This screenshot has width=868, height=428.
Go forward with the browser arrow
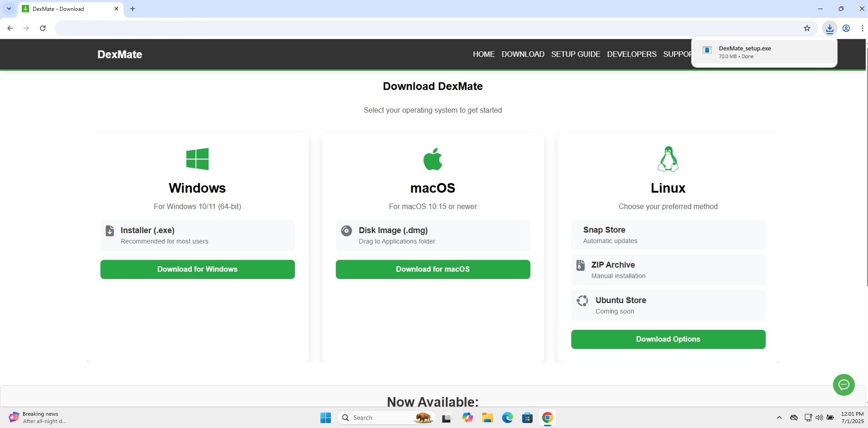26,28
